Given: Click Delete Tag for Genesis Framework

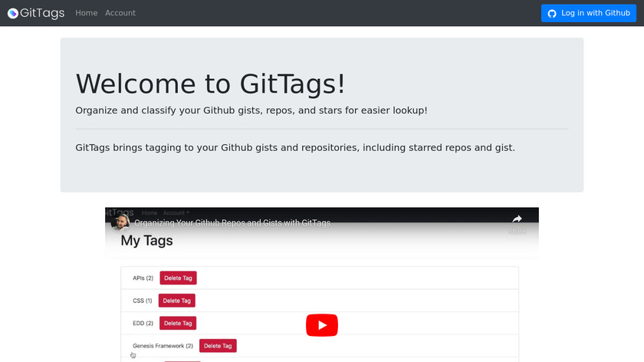Looking at the screenshot, I should (x=218, y=346).
